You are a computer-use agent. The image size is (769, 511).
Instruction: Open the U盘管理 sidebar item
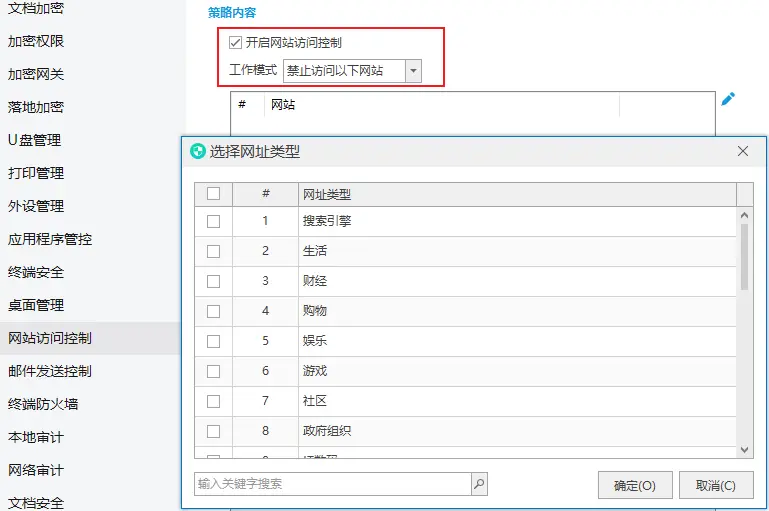(x=34, y=140)
